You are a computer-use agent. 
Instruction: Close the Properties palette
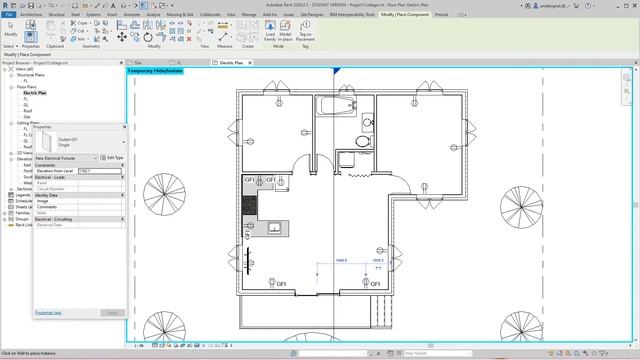pyautogui.click(x=124, y=127)
